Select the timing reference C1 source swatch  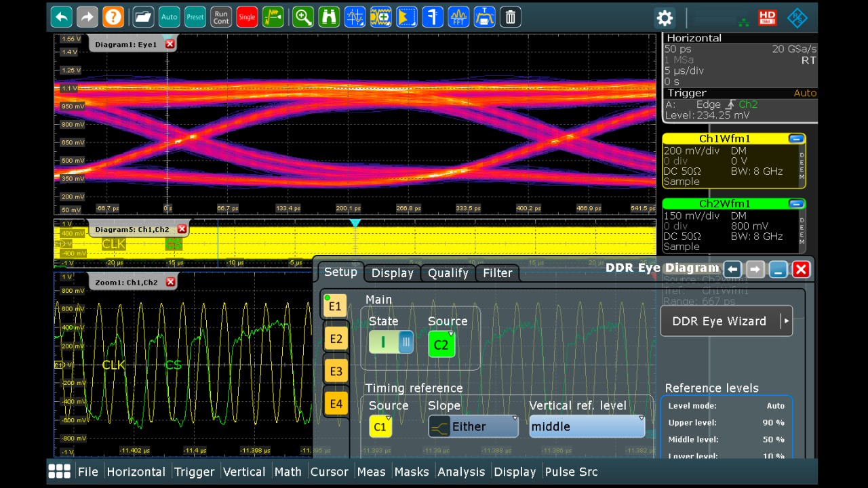point(380,426)
